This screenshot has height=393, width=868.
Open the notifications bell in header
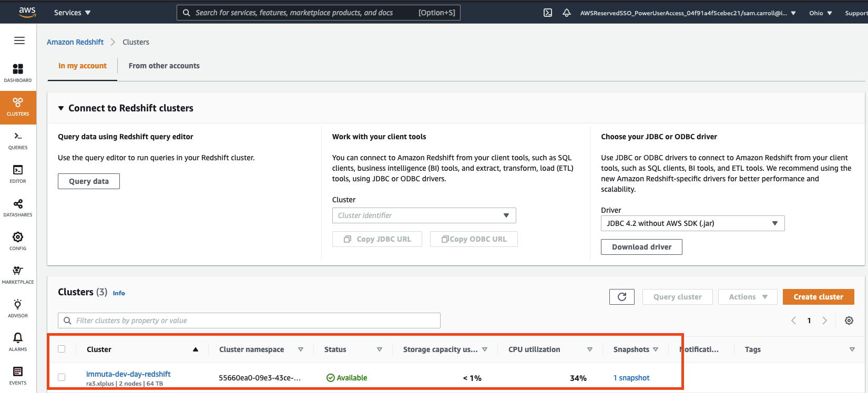(567, 13)
